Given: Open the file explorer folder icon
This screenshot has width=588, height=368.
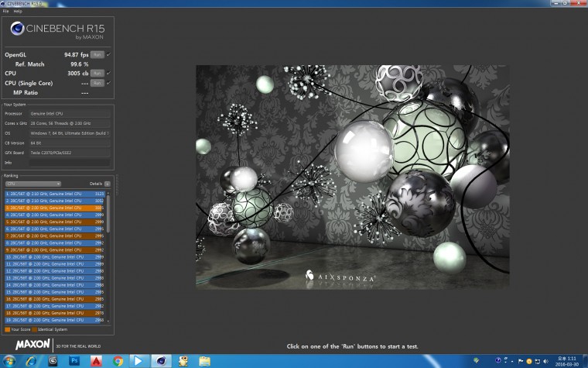Looking at the screenshot, I should point(205,361).
